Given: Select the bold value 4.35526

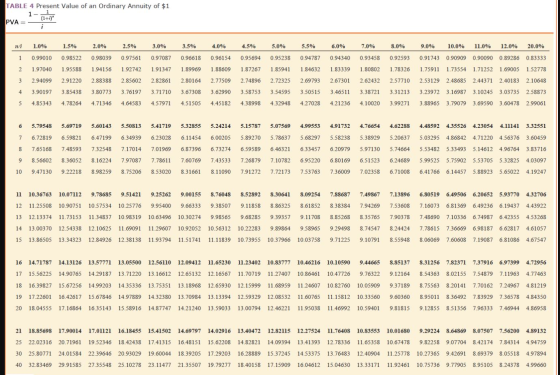Looking at the screenshot, I should click(456, 126).
